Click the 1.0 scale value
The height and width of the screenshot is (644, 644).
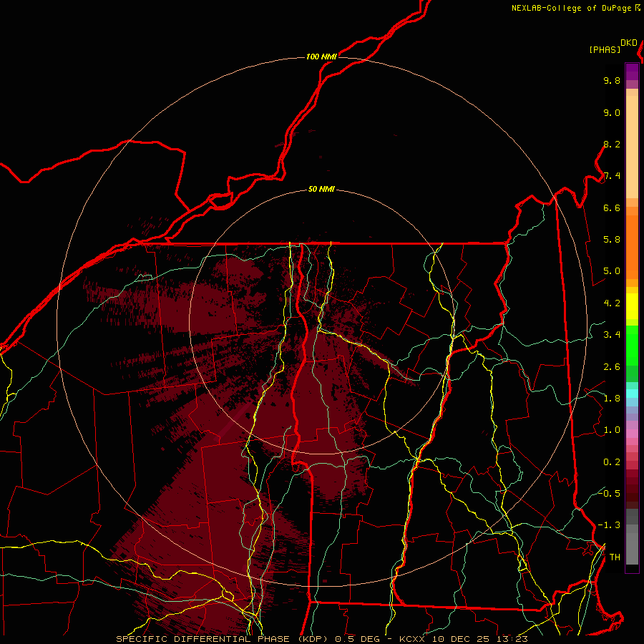(612, 430)
